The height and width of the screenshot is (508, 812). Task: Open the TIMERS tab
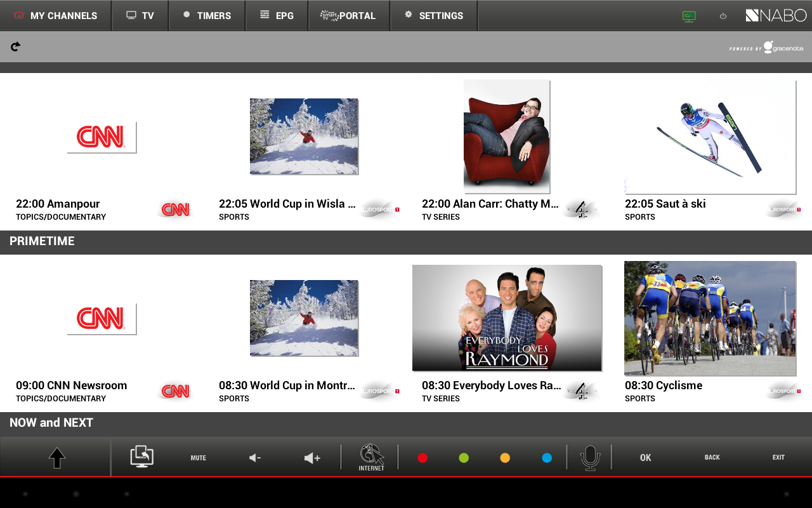tap(207, 15)
